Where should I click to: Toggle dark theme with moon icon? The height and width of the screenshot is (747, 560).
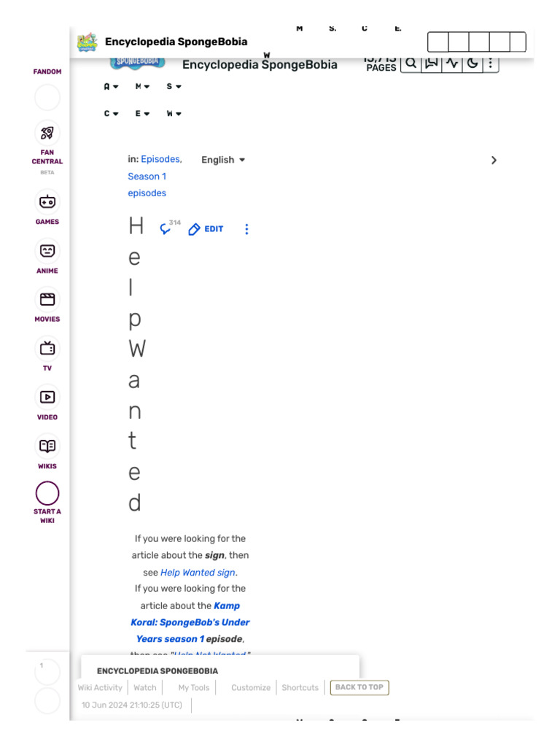click(472, 63)
